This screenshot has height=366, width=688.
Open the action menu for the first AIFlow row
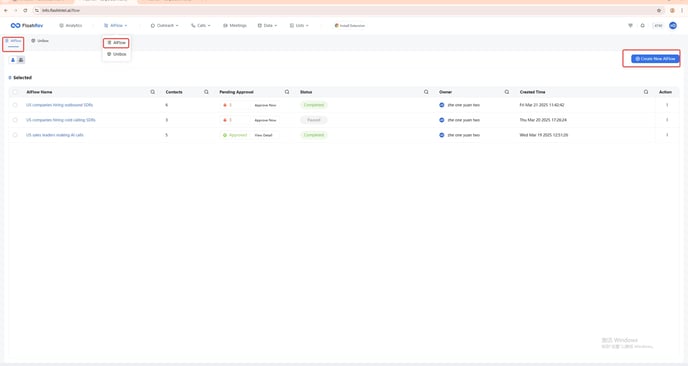click(x=667, y=105)
